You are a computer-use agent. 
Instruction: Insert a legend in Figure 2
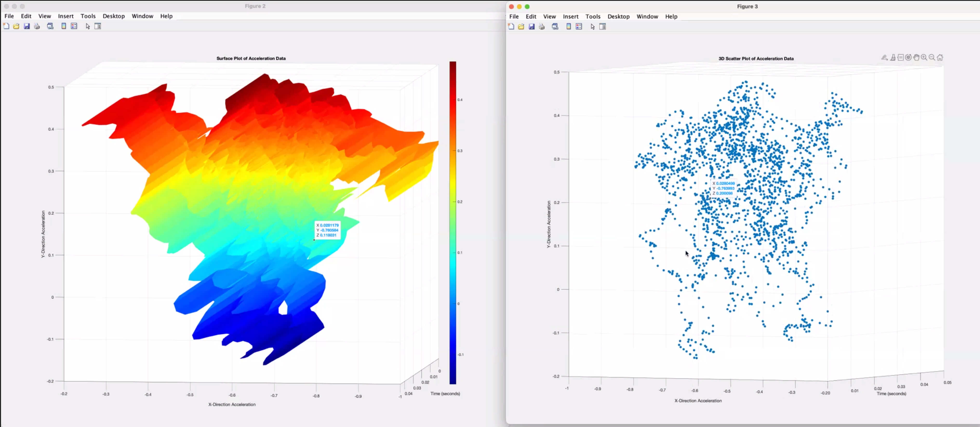pyautogui.click(x=74, y=26)
